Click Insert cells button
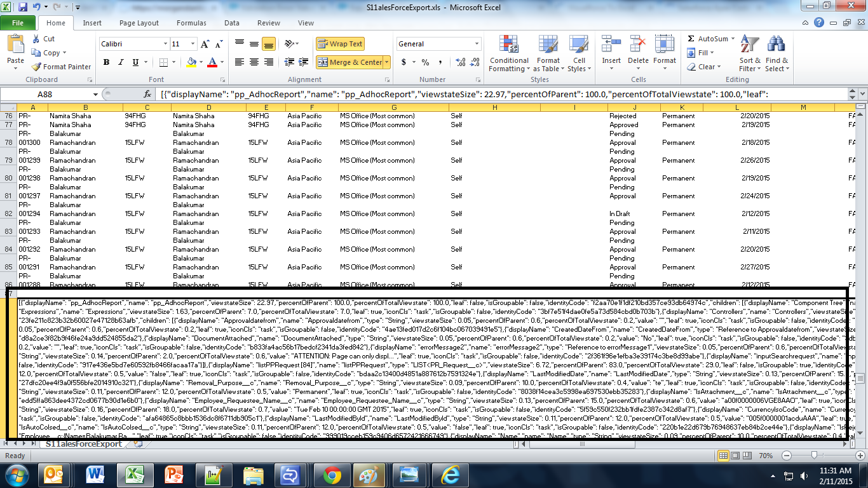 [611, 51]
